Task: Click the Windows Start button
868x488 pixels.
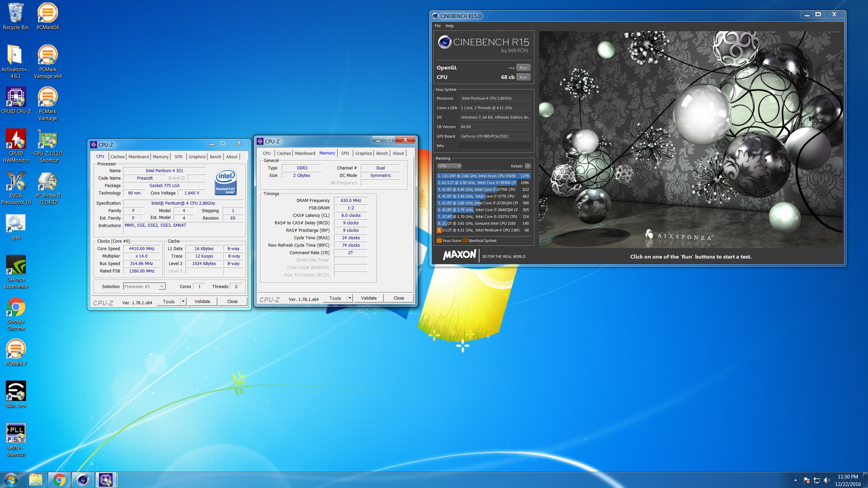Action: pyautogui.click(x=11, y=480)
